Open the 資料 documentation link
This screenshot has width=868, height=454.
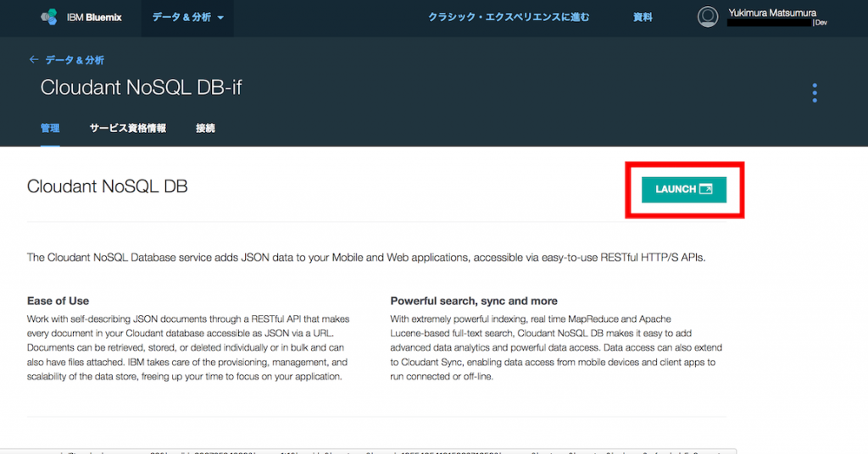[x=643, y=17]
